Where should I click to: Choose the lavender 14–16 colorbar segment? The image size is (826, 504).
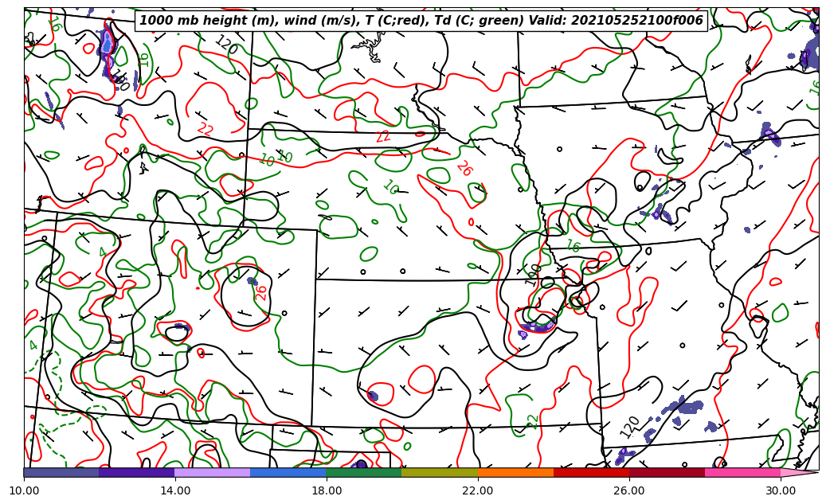pyautogui.click(x=213, y=472)
